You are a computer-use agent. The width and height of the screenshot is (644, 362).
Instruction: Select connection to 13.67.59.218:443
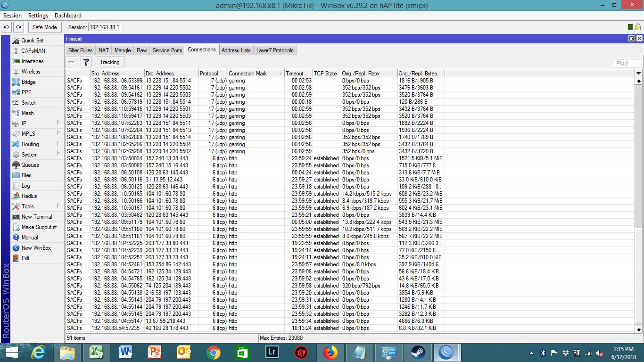point(350,321)
